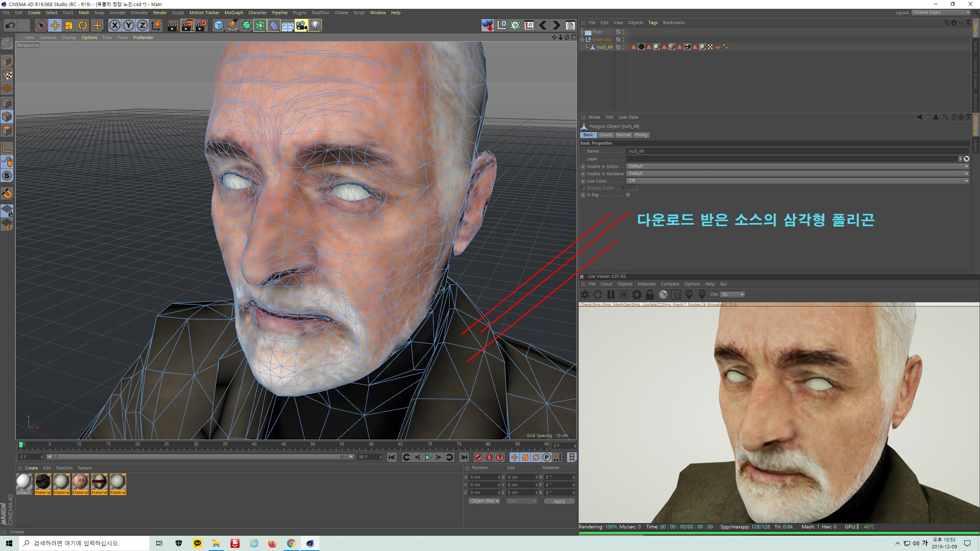Add a Light object
Screen dimensions: 980x551
[x=315, y=26]
